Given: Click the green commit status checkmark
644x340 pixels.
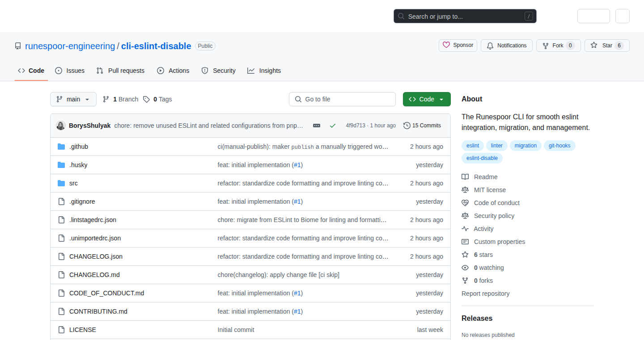Looking at the screenshot, I should 333,126.
